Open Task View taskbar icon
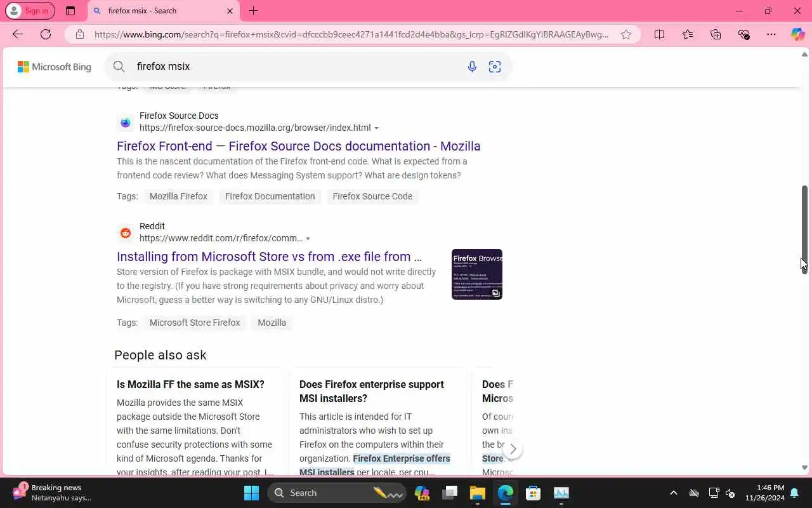Screen dimensions: 812x508 450,493
